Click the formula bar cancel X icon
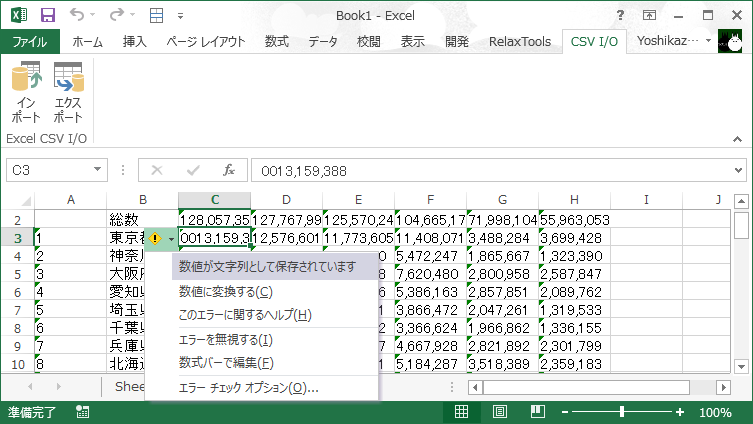This screenshot has height=424, width=753. coord(157,170)
